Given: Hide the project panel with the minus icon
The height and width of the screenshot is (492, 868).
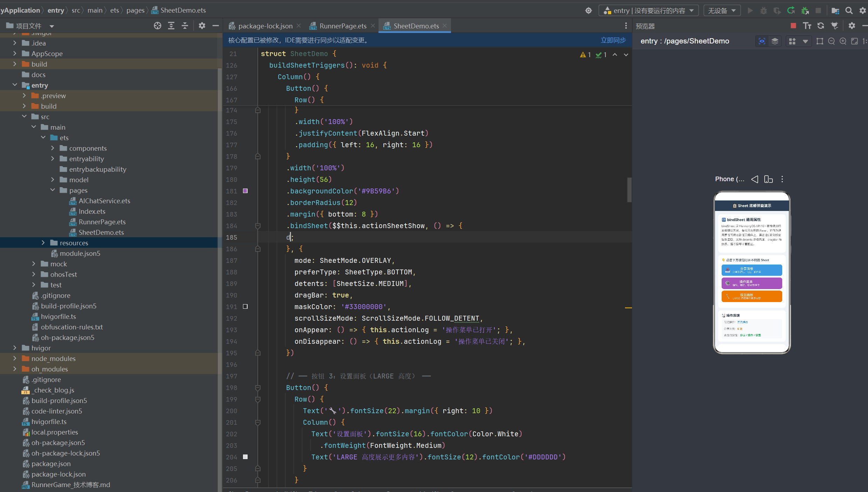Looking at the screenshot, I should [x=216, y=26].
